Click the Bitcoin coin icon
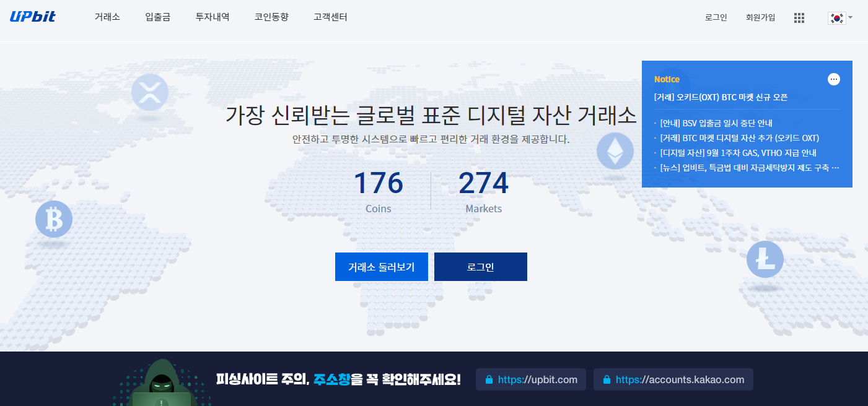The width and height of the screenshot is (868, 406). [54, 219]
